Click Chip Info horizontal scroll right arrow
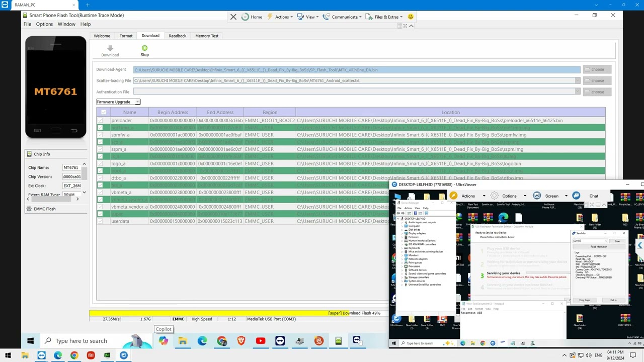Image resolution: width=644 pixels, height=362 pixels. (x=77, y=199)
